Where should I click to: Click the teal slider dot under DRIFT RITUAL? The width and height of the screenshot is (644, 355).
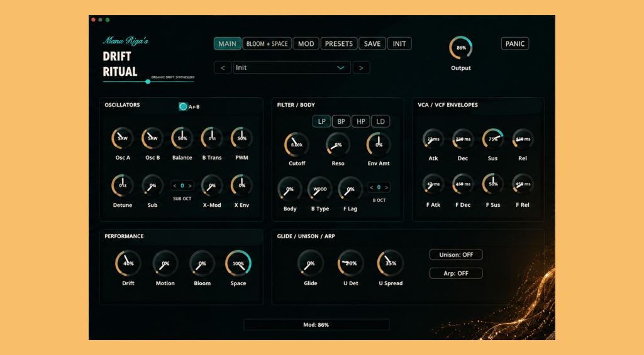tap(148, 82)
